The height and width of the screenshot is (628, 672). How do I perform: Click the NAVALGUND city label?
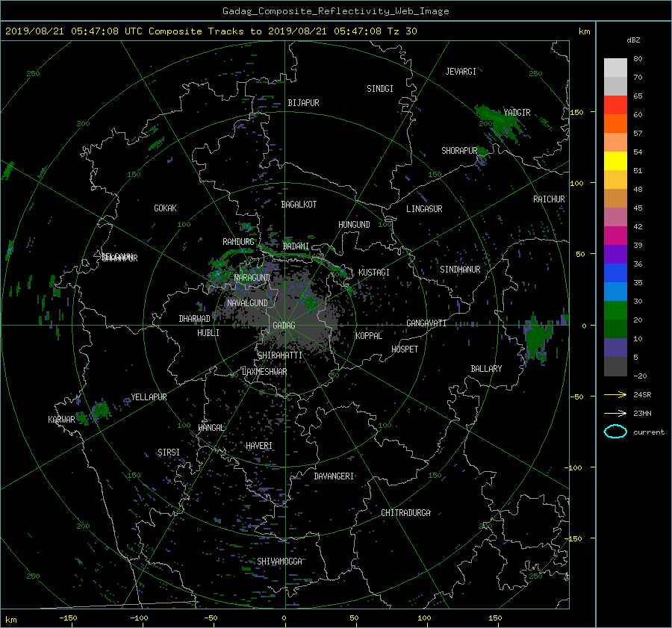[x=248, y=303]
